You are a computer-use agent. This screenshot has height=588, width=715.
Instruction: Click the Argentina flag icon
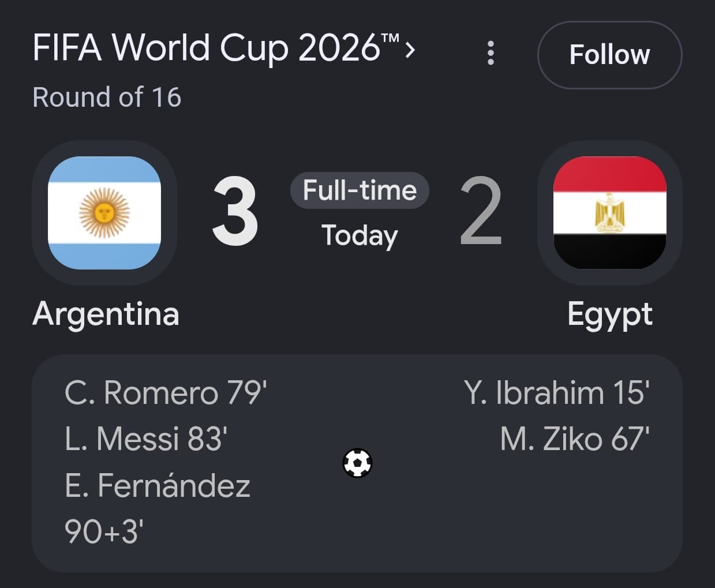click(104, 213)
